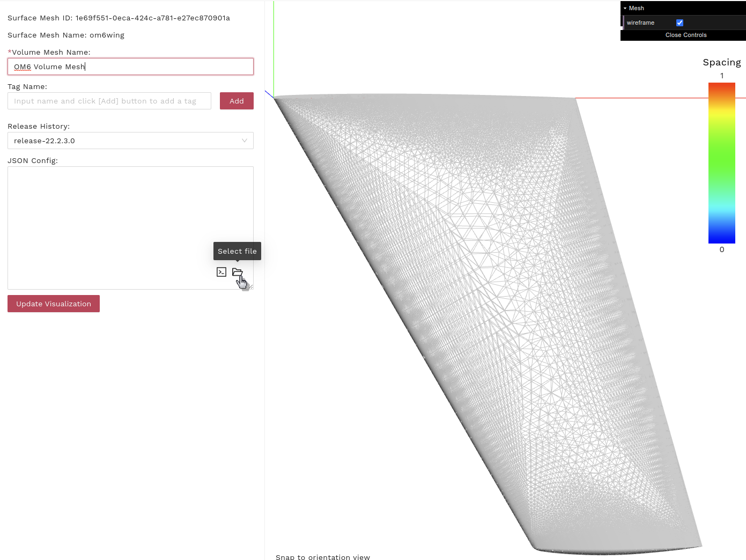The width and height of the screenshot is (746, 560).
Task: Click the Select file tooltip
Action: tap(237, 251)
